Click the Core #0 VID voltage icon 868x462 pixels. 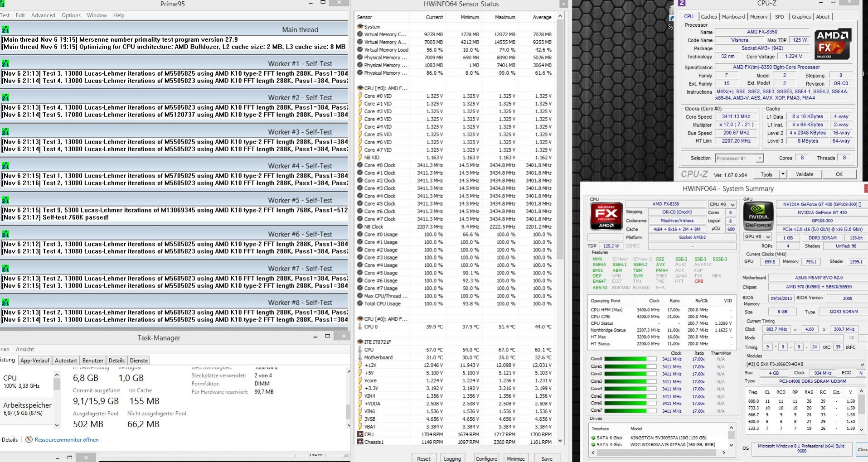[360, 96]
